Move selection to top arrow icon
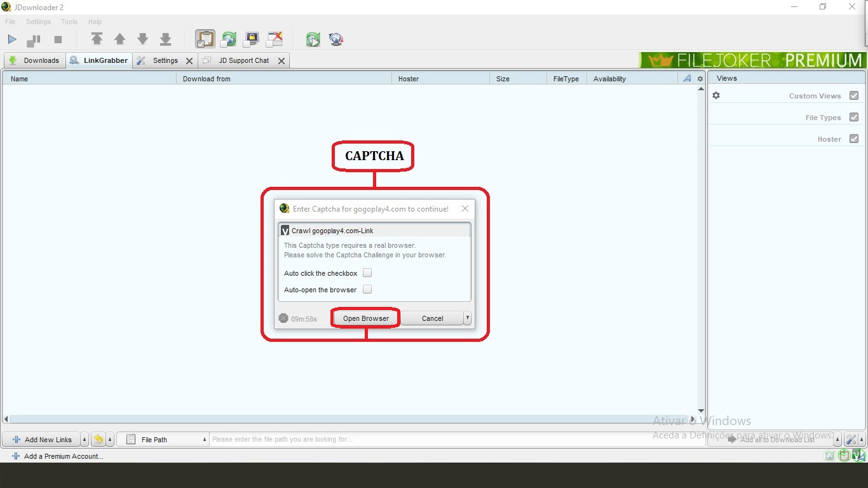 [97, 39]
